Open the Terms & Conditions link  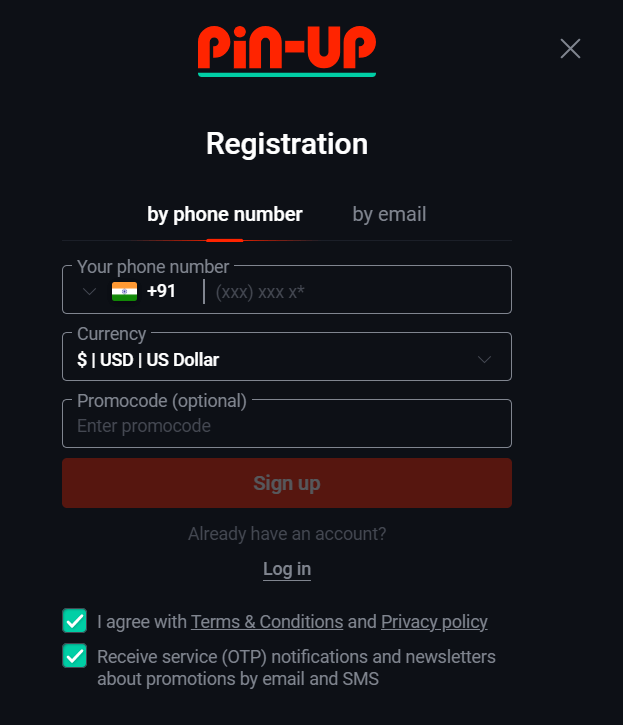pos(267,622)
